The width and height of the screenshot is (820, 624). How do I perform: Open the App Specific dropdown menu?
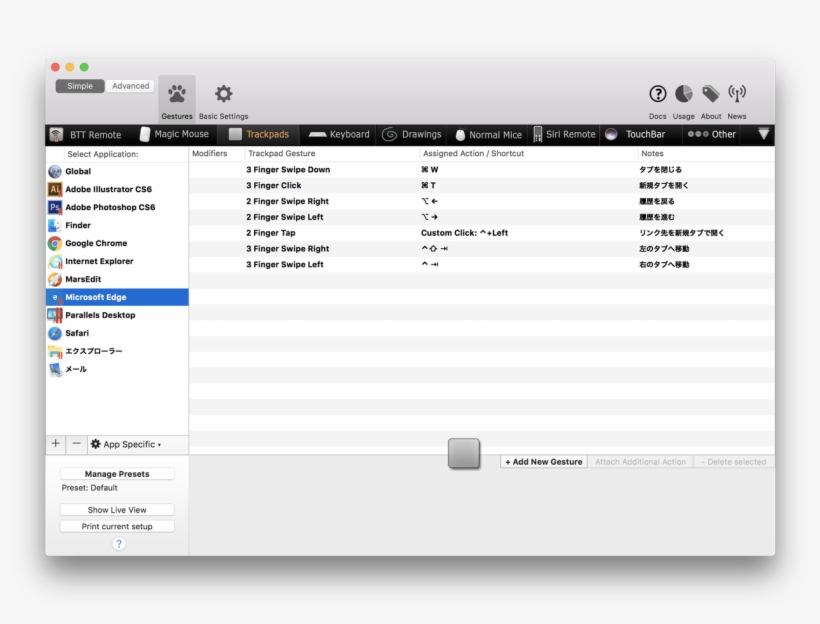click(126, 444)
